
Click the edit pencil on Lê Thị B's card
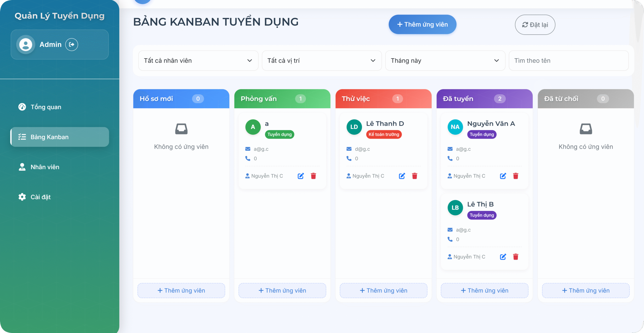(503, 257)
